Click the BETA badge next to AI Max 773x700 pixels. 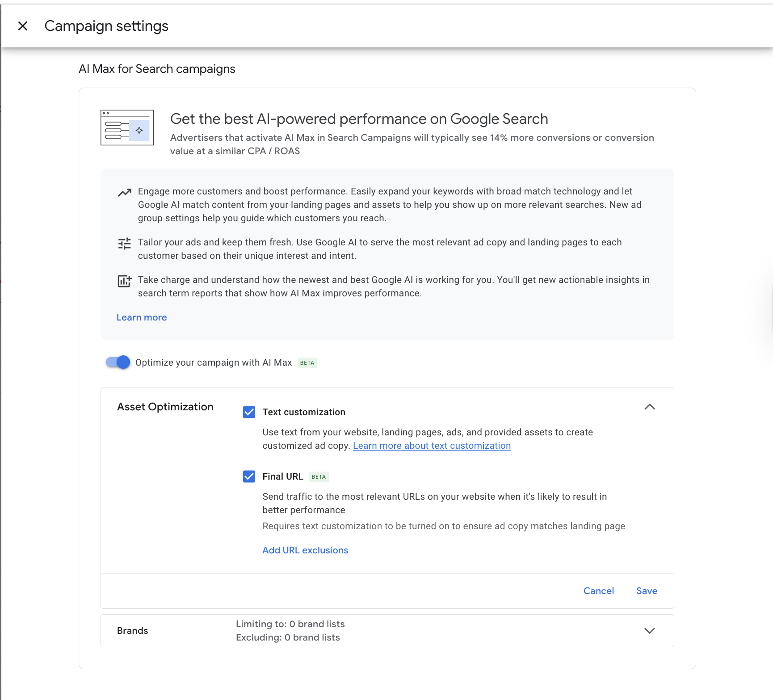[x=307, y=363]
